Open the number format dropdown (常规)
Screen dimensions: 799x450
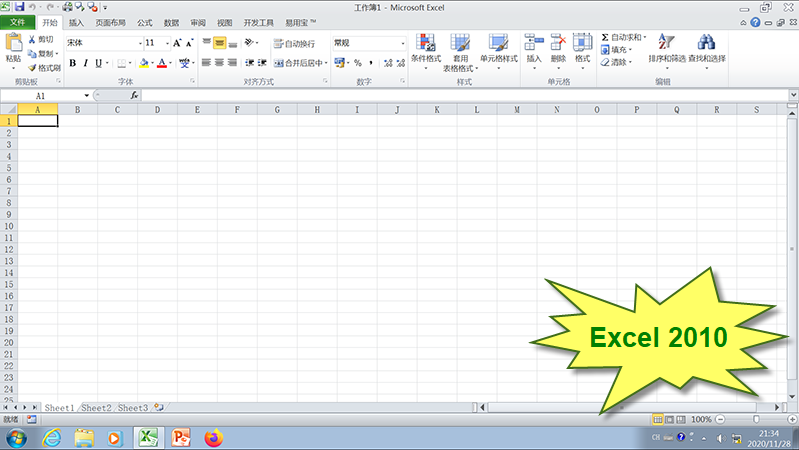(403, 43)
